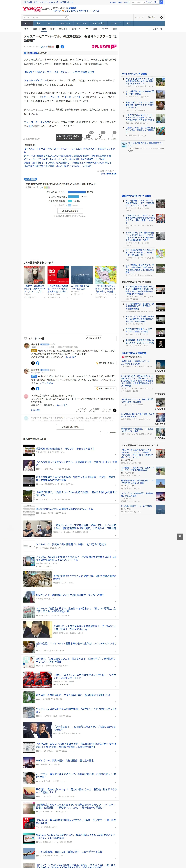Share 福井健策 comment on X
Screen dimensions: 186x868
[x=33, y=363]
